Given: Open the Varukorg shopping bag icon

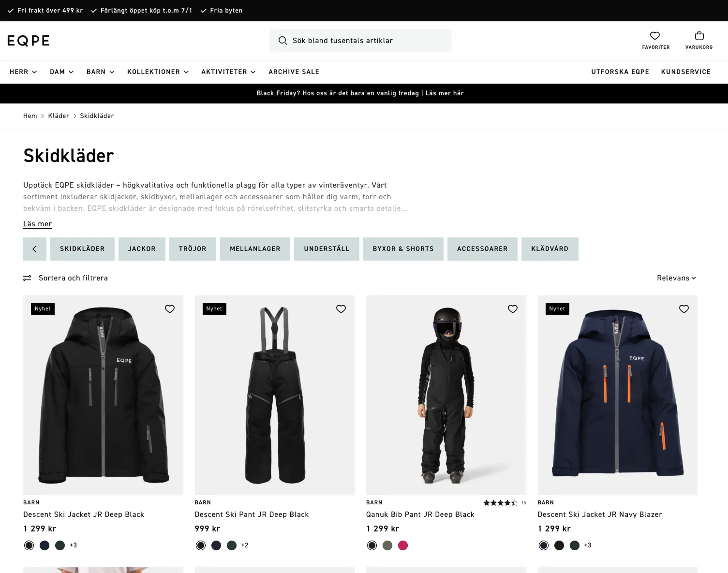Looking at the screenshot, I should pyautogui.click(x=699, y=36).
